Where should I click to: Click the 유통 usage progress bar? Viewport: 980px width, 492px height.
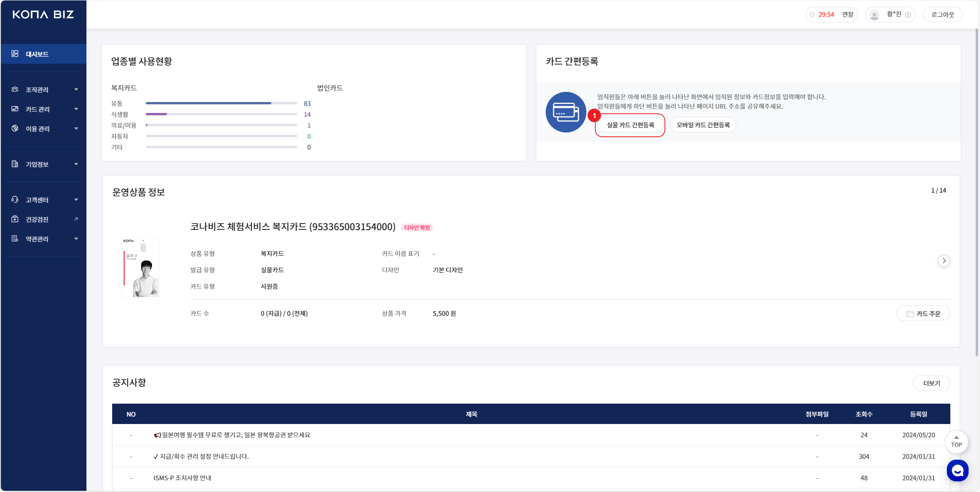tap(221, 104)
